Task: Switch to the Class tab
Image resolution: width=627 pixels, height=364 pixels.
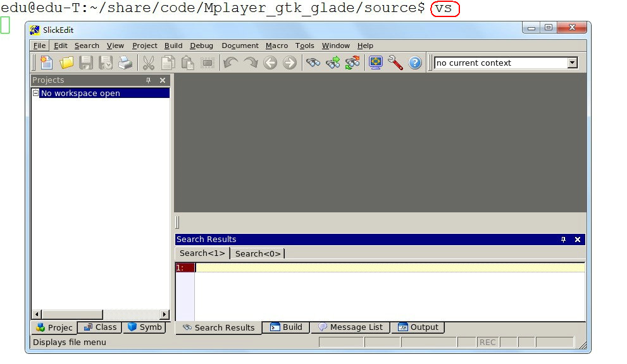Action: [100, 327]
